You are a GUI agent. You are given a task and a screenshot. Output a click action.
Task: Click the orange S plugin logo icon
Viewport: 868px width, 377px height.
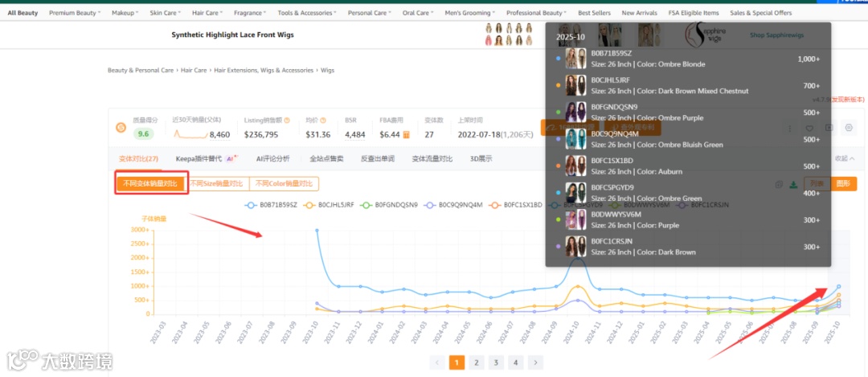(121, 128)
